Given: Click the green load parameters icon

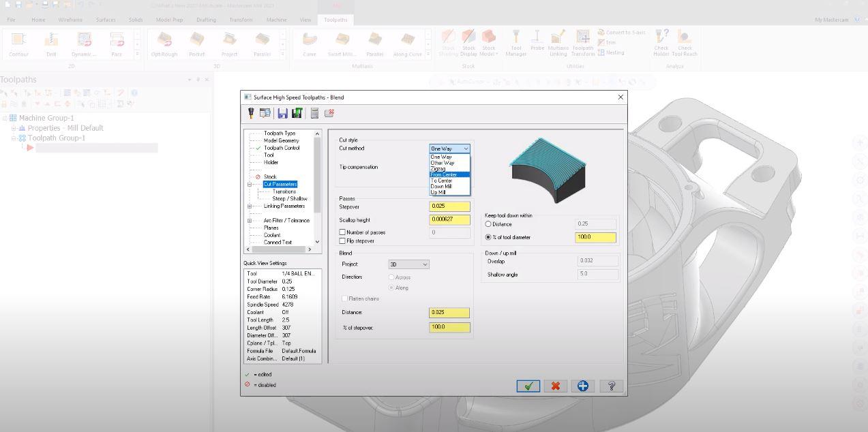Looking at the screenshot, I should [297, 113].
